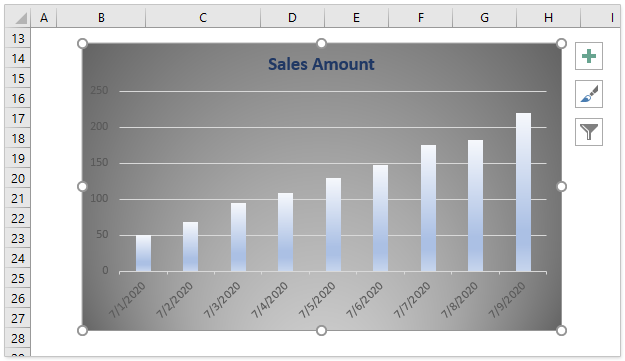Open the Chart Elements plus button
The width and height of the screenshot is (625, 361).
pyautogui.click(x=589, y=56)
